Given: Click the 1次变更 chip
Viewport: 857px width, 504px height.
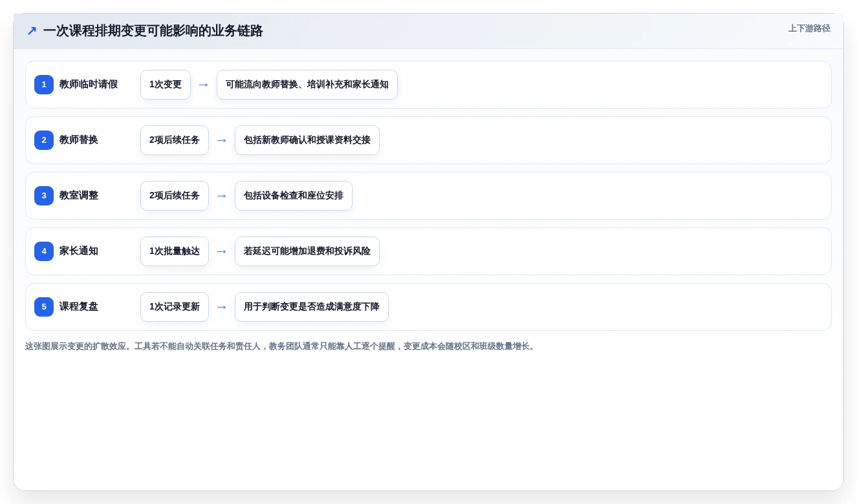Looking at the screenshot, I should [x=166, y=85].
